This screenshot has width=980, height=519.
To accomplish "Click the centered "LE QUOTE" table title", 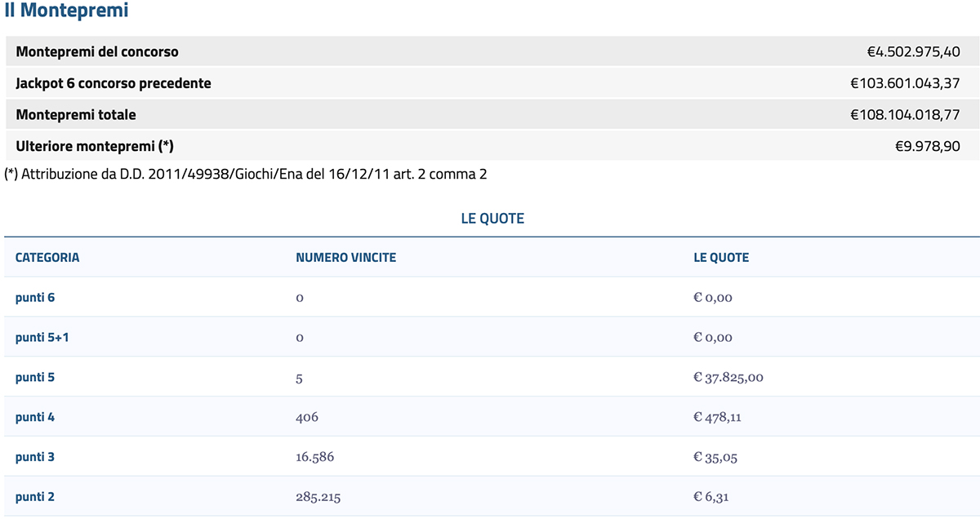I will (x=492, y=219).
